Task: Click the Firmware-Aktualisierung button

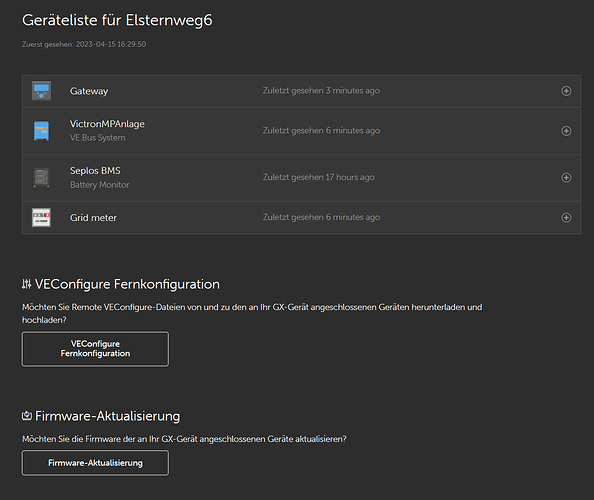Action: click(x=95, y=463)
